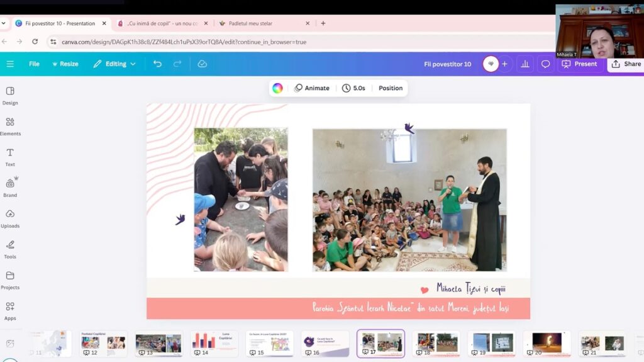Select the 'Parohia Sfântul Ierarh Nicolae' caption text

point(411,308)
